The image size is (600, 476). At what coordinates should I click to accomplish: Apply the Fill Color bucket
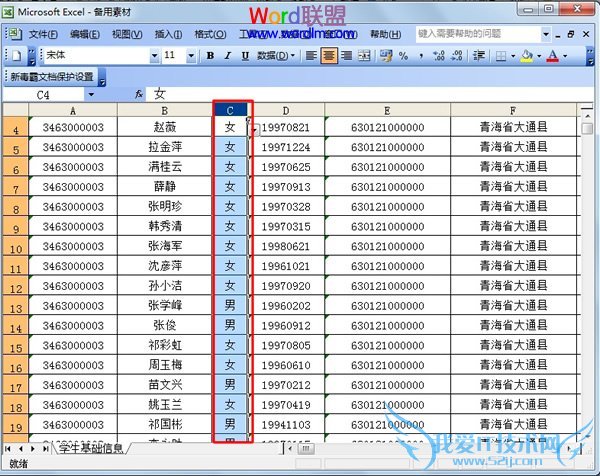point(527,56)
